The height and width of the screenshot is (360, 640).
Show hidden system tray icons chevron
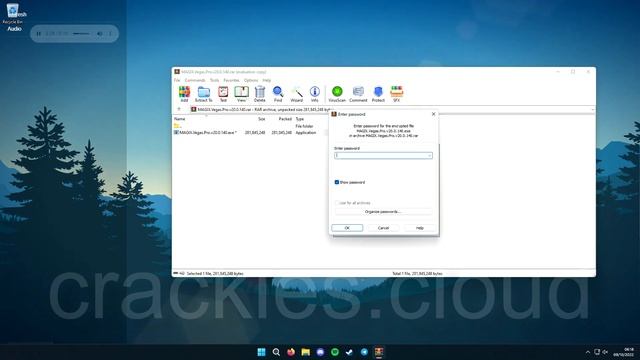(x=588, y=352)
